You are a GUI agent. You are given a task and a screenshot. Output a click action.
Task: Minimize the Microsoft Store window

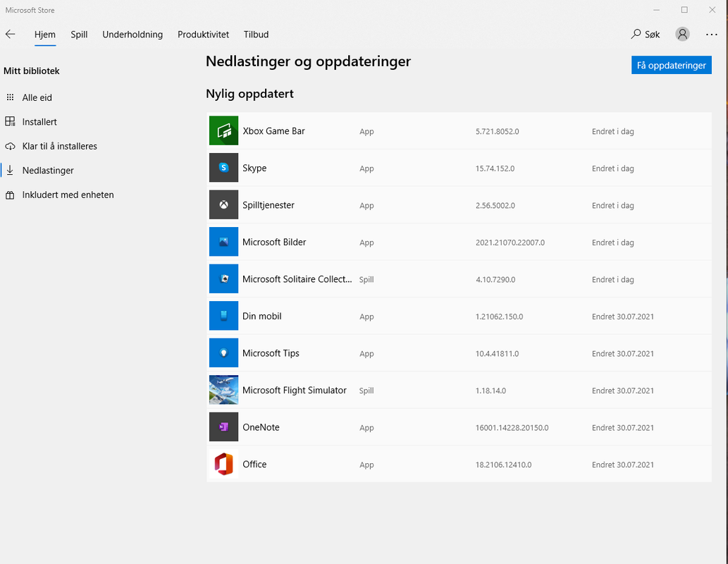tap(657, 10)
